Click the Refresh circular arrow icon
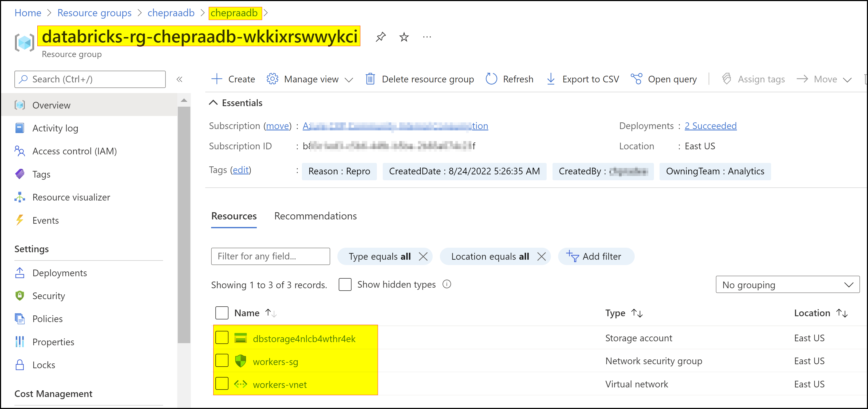This screenshot has width=868, height=409. (x=491, y=79)
